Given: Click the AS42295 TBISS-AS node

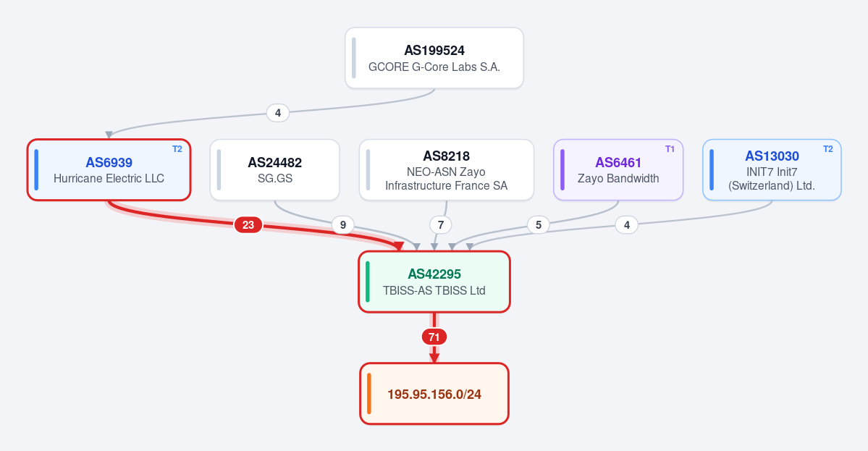Looking at the screenshot, I should coord(434,282).
